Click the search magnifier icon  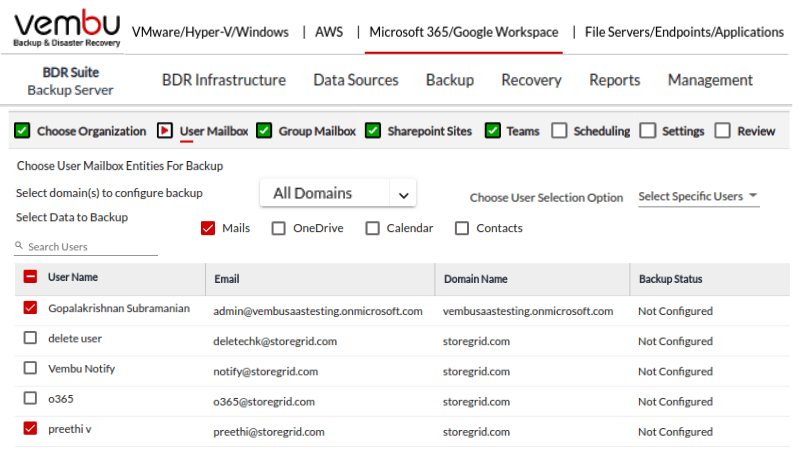click(x=19, y=245)
